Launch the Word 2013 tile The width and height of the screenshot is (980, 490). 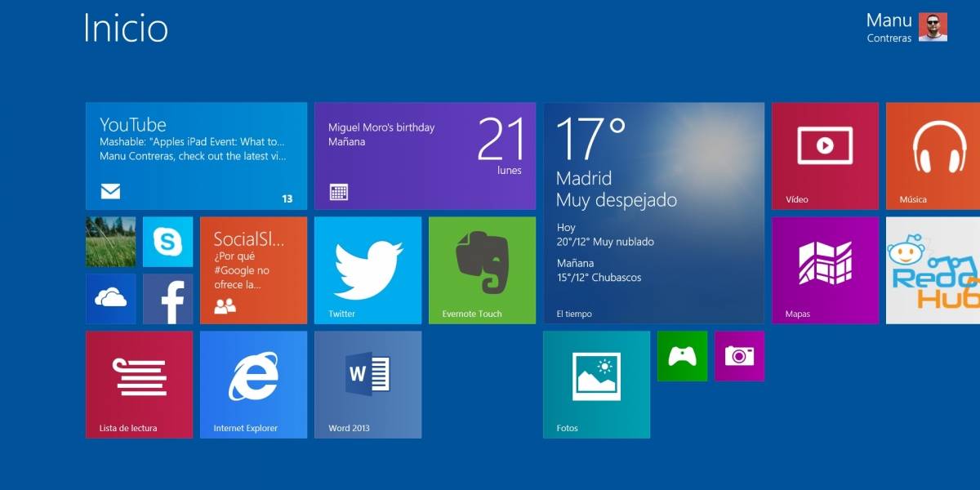tap(367, 385)
